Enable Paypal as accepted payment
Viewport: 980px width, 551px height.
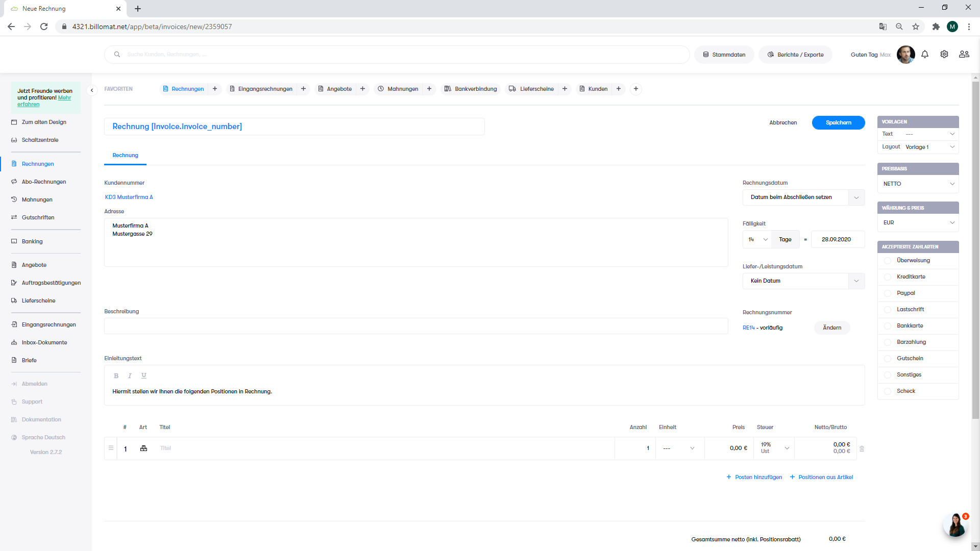point(888,293)
